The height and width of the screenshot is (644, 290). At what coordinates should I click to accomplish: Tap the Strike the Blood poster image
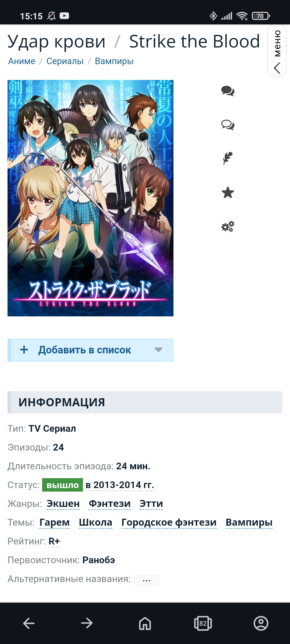(x=90, y=198)
